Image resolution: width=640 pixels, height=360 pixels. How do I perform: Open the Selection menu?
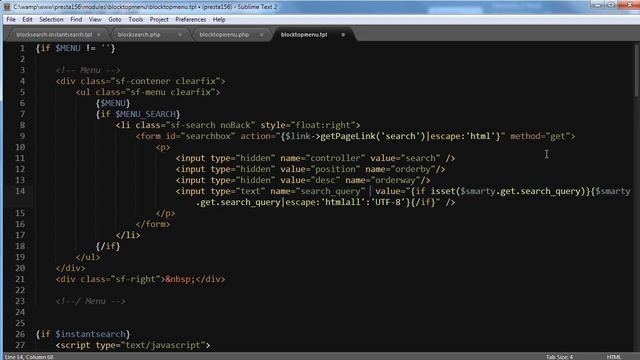click(x=51, y=20)
